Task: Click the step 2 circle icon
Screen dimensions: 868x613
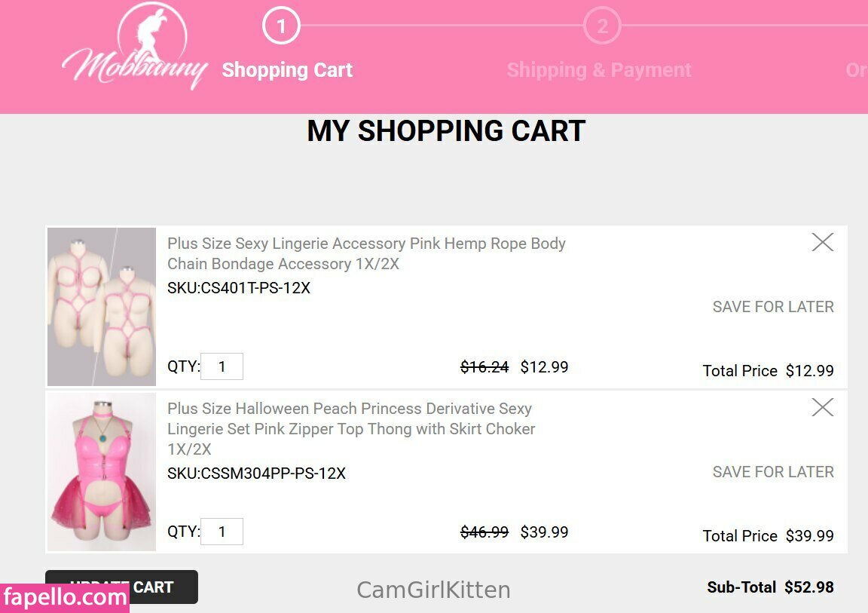Action: pyautogui.click(x=602, y=27)
